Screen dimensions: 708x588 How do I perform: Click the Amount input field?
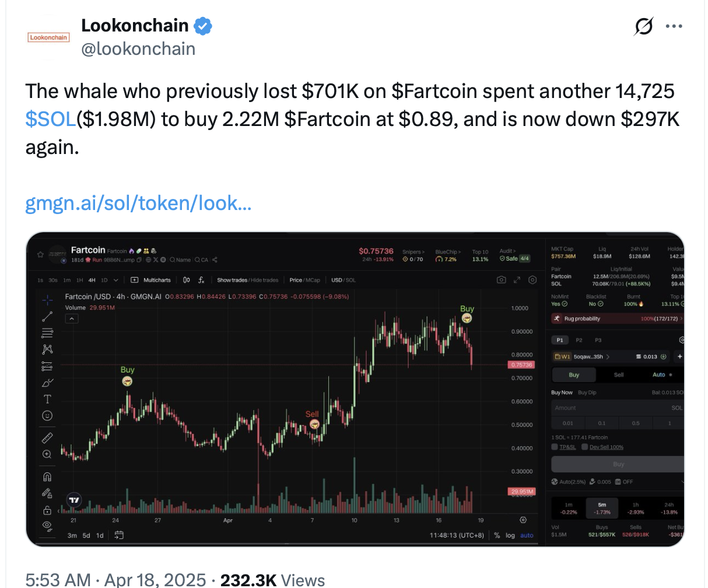607,408
